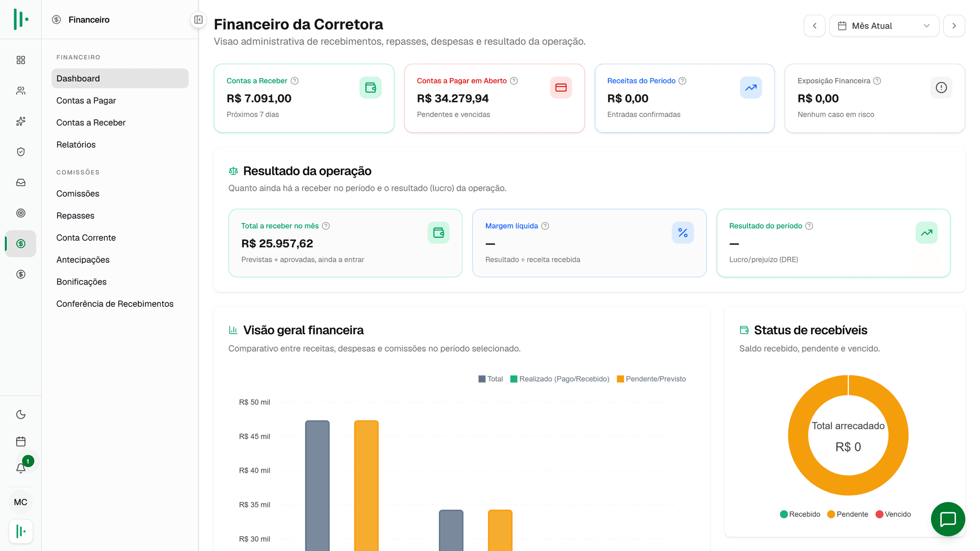Click the wallet icon on Contas a Receber card
This screenshot has height=551, width=980.
371,88
